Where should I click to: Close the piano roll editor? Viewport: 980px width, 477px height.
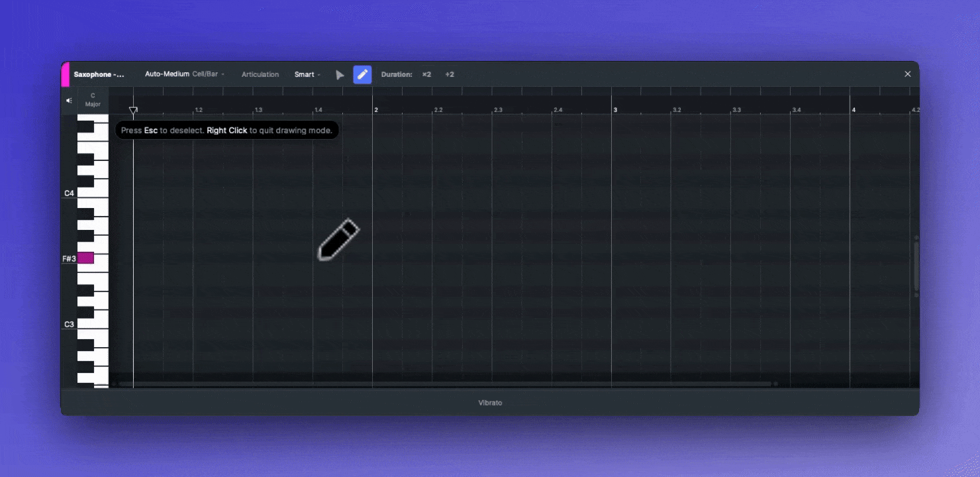[x=907, y=74]
